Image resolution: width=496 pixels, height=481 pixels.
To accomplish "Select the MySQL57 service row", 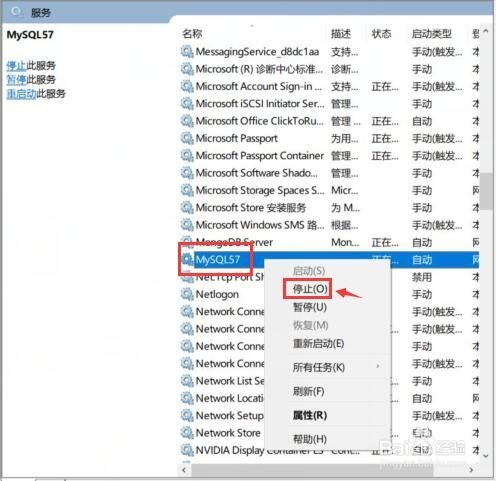I will 329,260.
